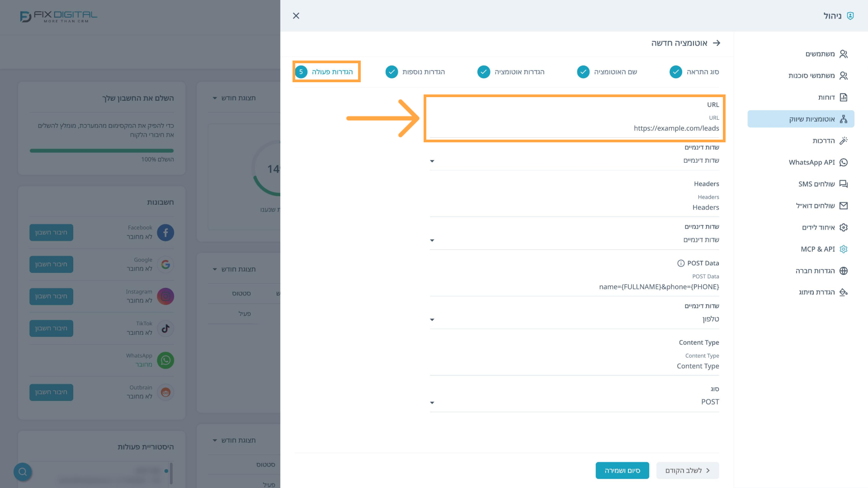The height and width of the screenshot is (488, 868).
Task: Click the tutorials (הדרכות) wand icon
Action: pos(844,141)
